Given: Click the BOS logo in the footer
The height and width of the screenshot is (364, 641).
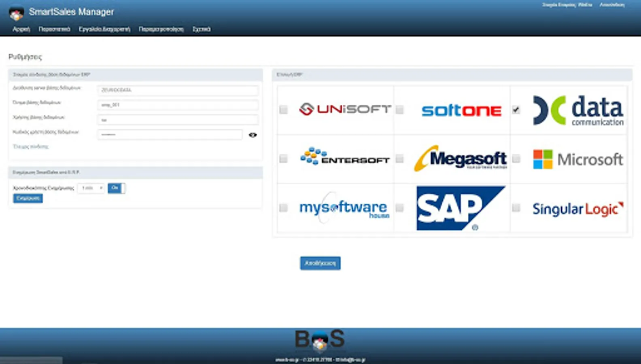Looking at the screenshot, I should (320, 340).
